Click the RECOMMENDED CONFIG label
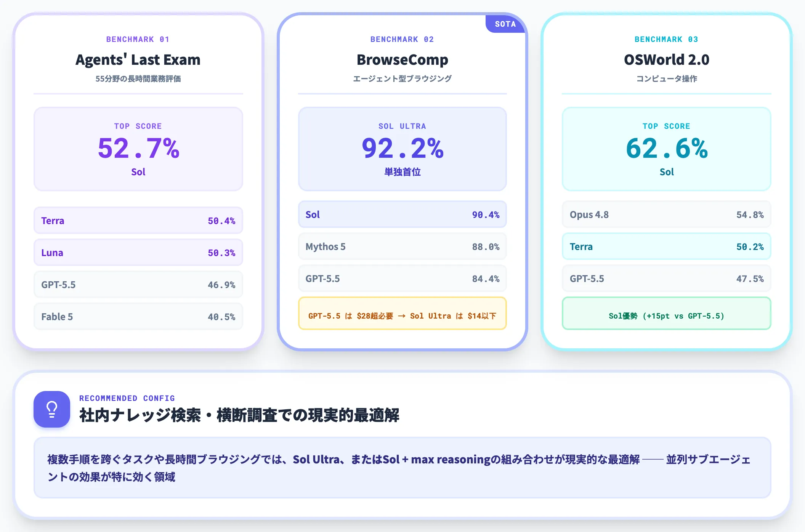Image resolution: width=805 pixels, height=532 pixels. click(x=127, y=398)
